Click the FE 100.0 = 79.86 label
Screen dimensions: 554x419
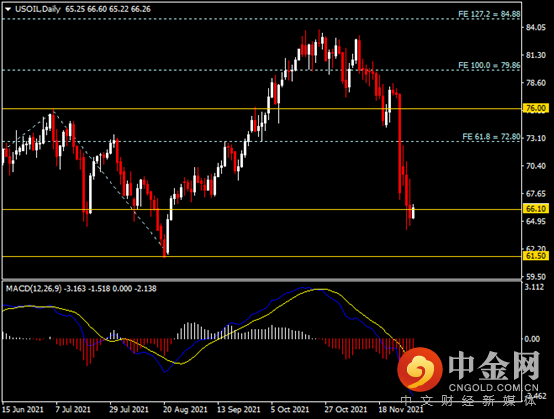tap(489, 65)
